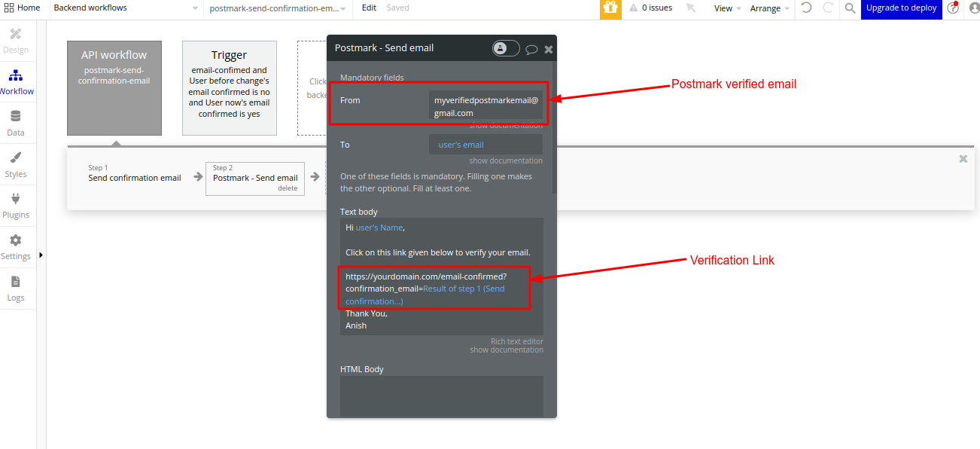
Task: Close the Postmark - Send email panel
Action: pos(549,49)
